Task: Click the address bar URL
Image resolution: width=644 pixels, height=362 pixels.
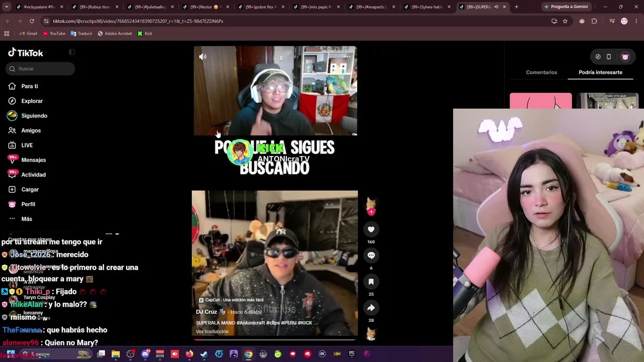Action: pos(138,21)
